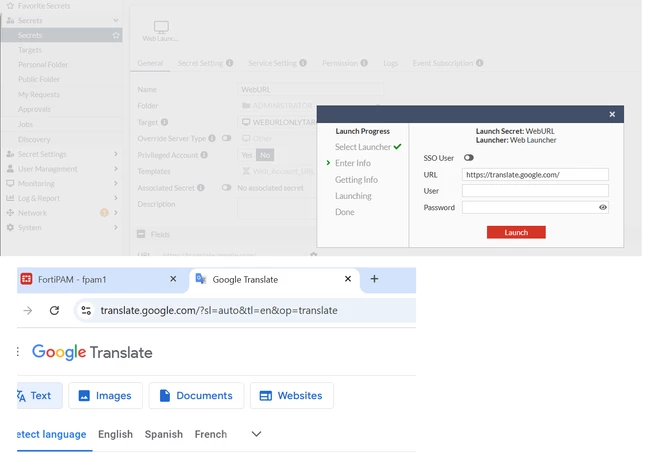The image size is (650, 459).
Task: Open Google Translate main menu dots
Action: coord(18,352)
